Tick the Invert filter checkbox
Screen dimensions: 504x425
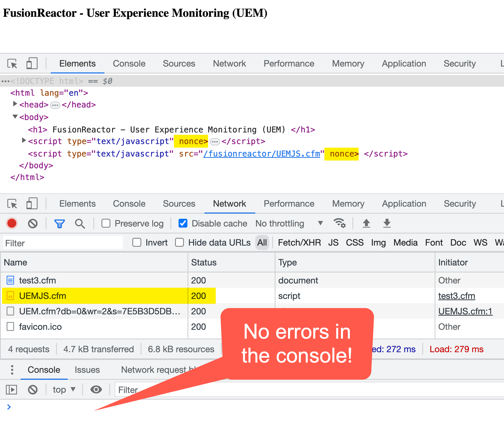coord(137,242)
